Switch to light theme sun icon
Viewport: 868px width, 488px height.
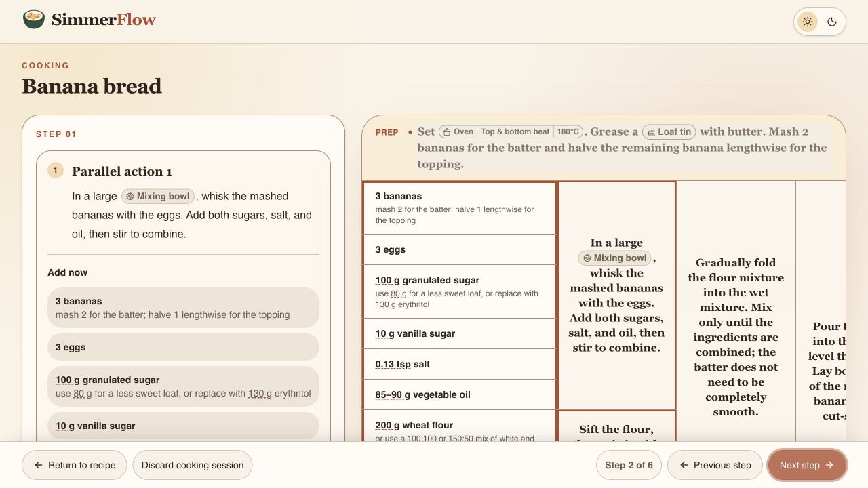point(808,22)
